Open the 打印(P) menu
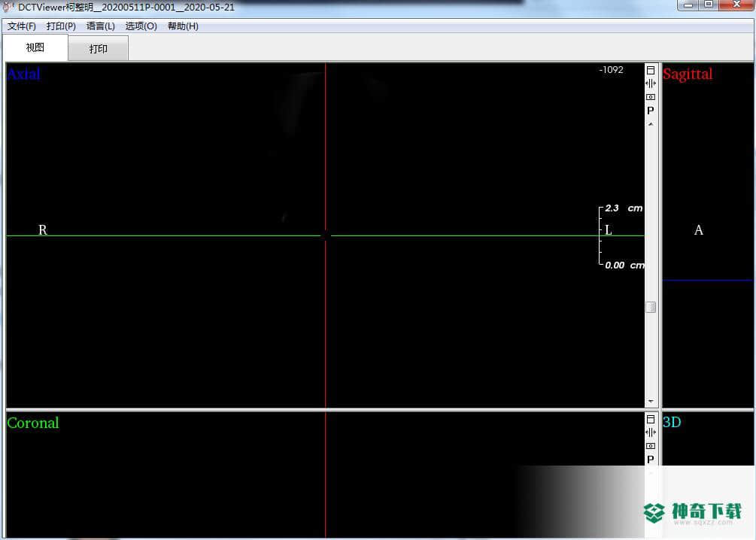 coord(61,26)
